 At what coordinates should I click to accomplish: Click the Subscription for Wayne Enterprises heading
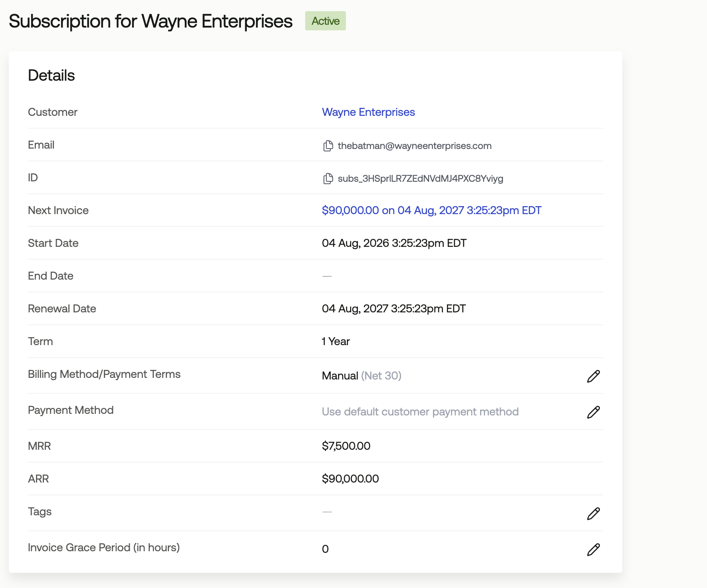coord(151,21)
